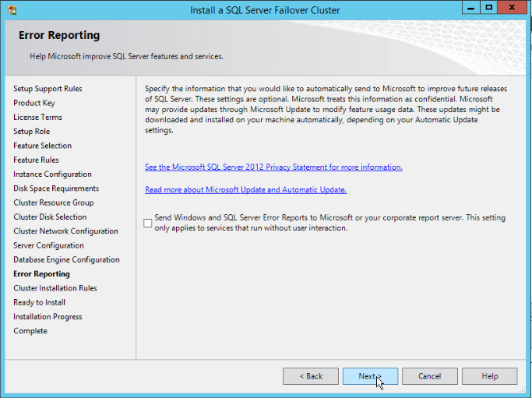Open Cluster Network Configuration step

65,231
